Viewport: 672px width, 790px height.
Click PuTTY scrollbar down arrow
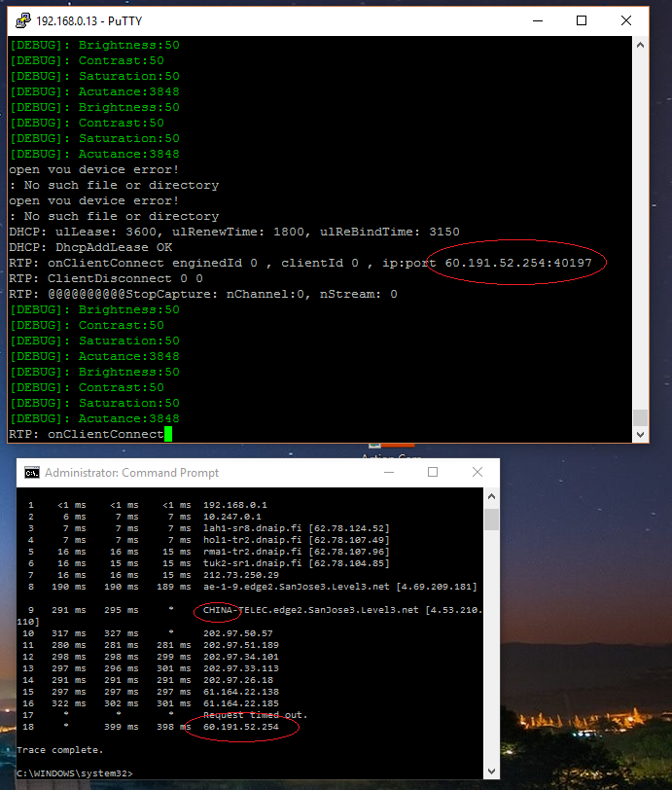click(640, 434)
